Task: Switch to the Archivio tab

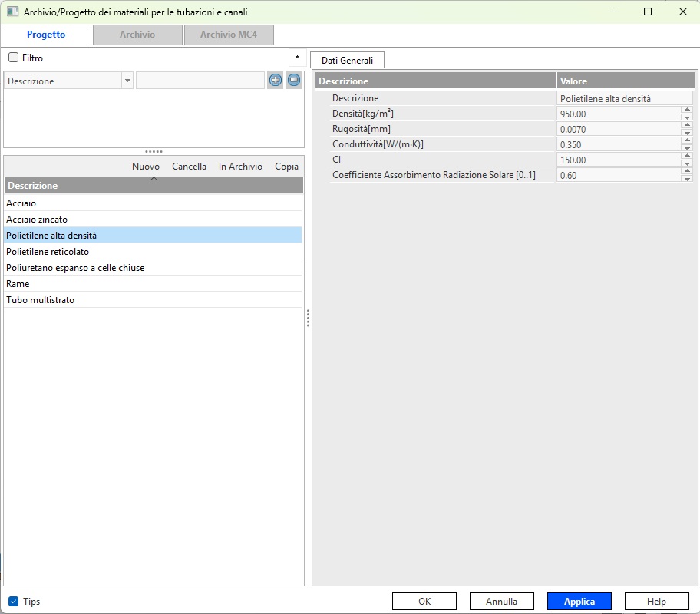Action: tap(137, 35)
